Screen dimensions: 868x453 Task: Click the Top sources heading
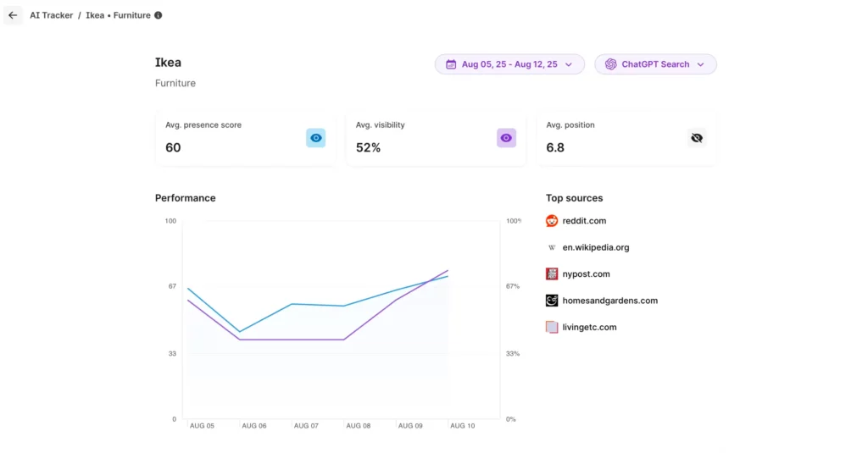click(x=574, y=198)
